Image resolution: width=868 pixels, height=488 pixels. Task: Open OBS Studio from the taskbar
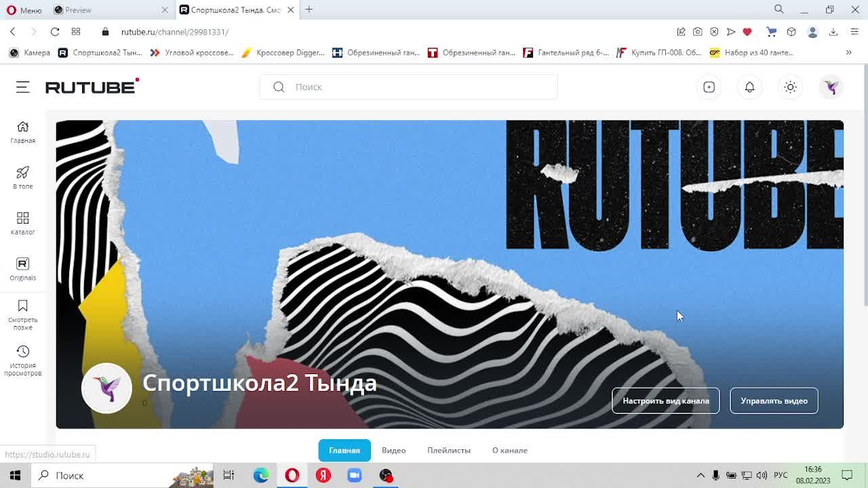(386, 475)
